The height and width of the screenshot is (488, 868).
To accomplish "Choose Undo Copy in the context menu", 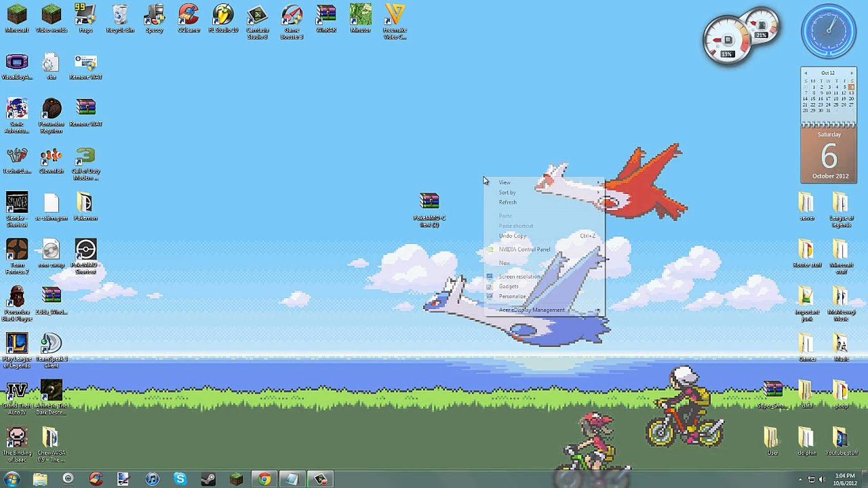I will pos(543,236).
